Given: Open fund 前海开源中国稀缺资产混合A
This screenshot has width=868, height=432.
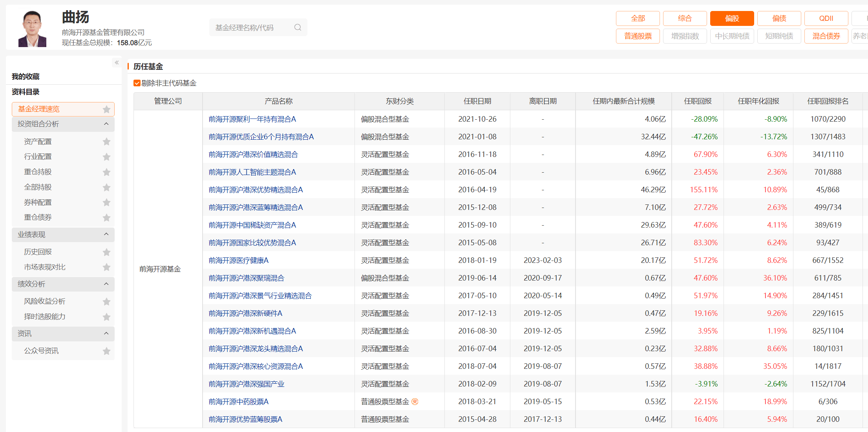Looking at the screenshot, I should [x=252, y=225].
